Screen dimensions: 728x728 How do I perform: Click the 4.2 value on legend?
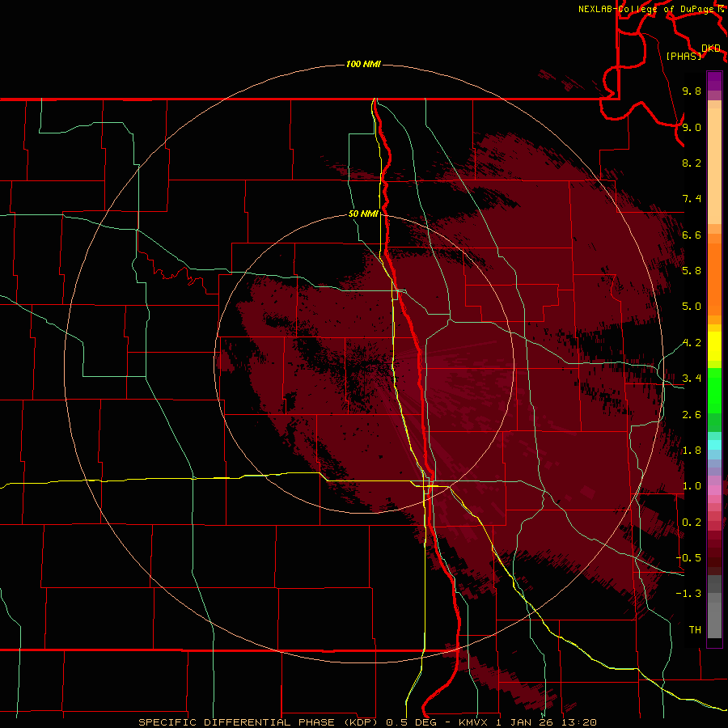click(692, 343)
